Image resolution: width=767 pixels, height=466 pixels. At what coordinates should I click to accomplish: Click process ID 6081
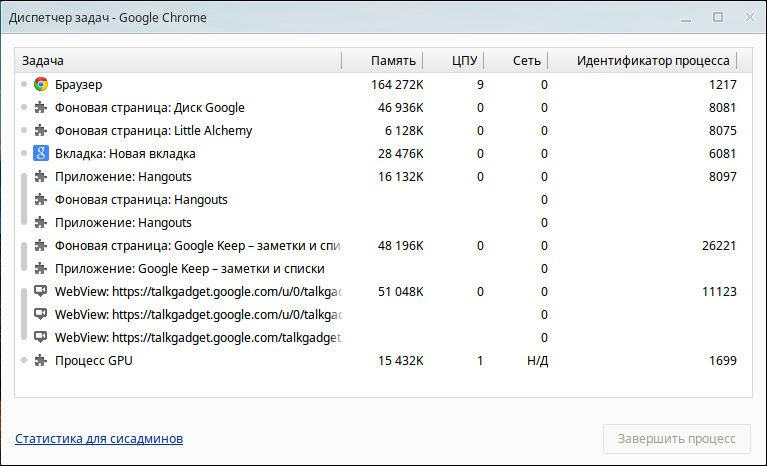tap(722, 154)
